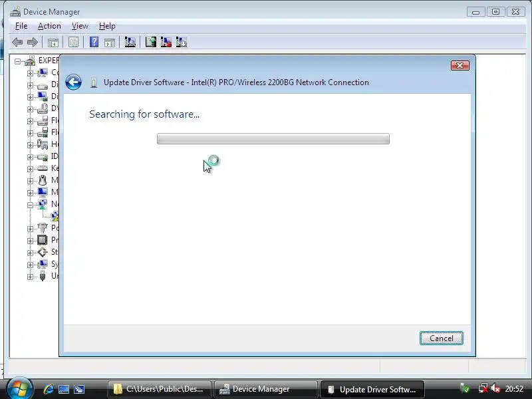532x399 pixels.
Task: Collapse the 'Ne' network adapters node
Action: [x=30, y=205]
